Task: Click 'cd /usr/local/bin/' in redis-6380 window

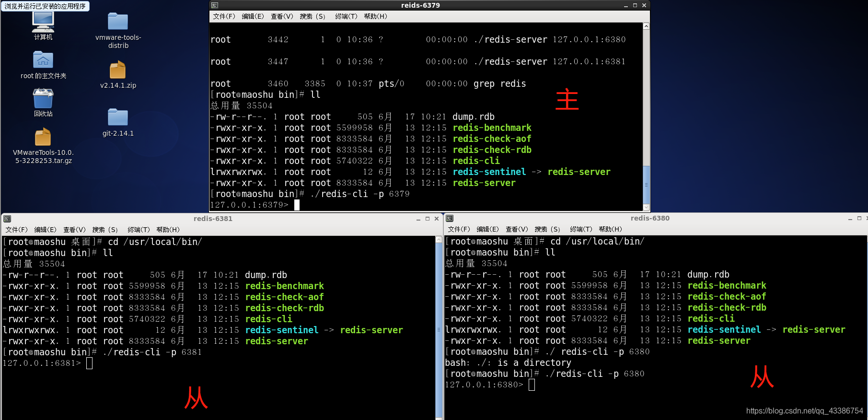Action: [x=597, y=242]
